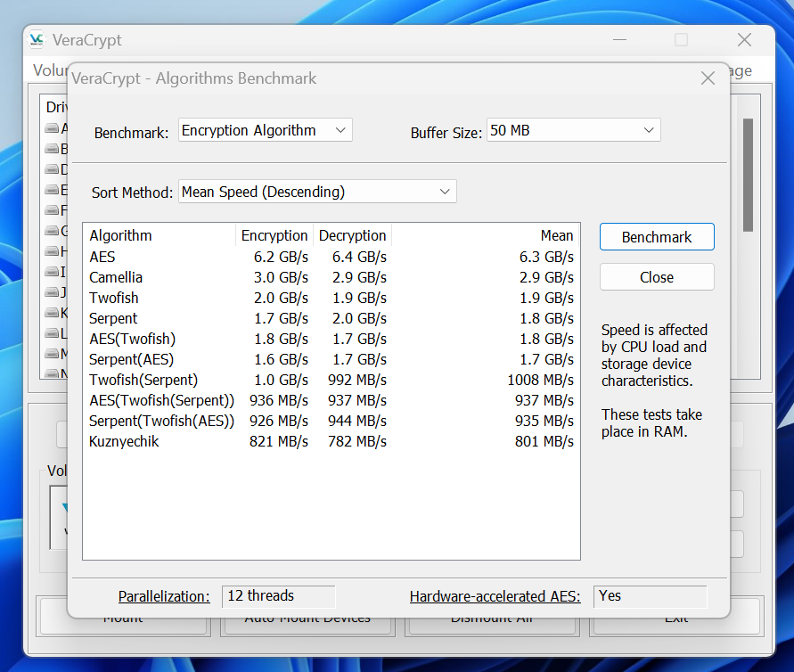This screenshot has width=794, height=672.
Task: Click the VeraCrypt logo icon in title bar
Action: point(37,39)
